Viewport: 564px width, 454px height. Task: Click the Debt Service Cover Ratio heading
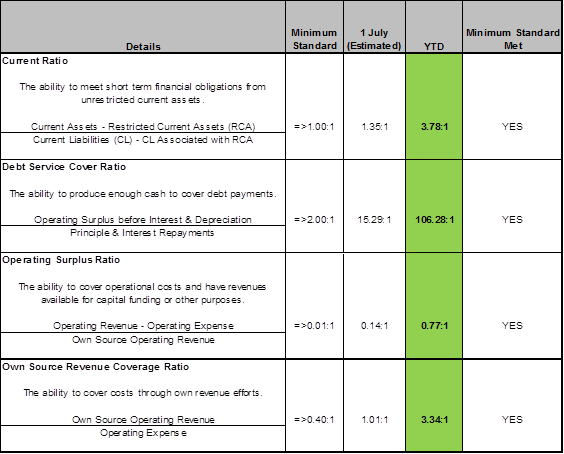click(x=64, y=167)
